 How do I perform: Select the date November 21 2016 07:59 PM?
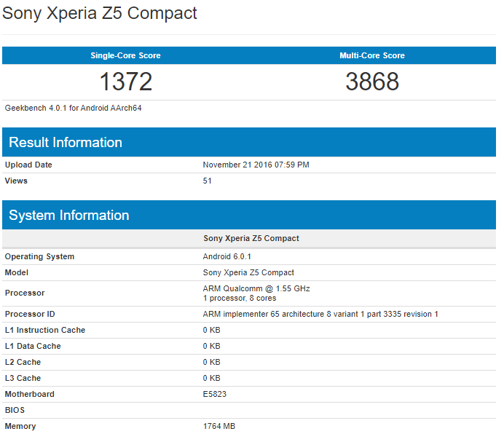point(256,165)
